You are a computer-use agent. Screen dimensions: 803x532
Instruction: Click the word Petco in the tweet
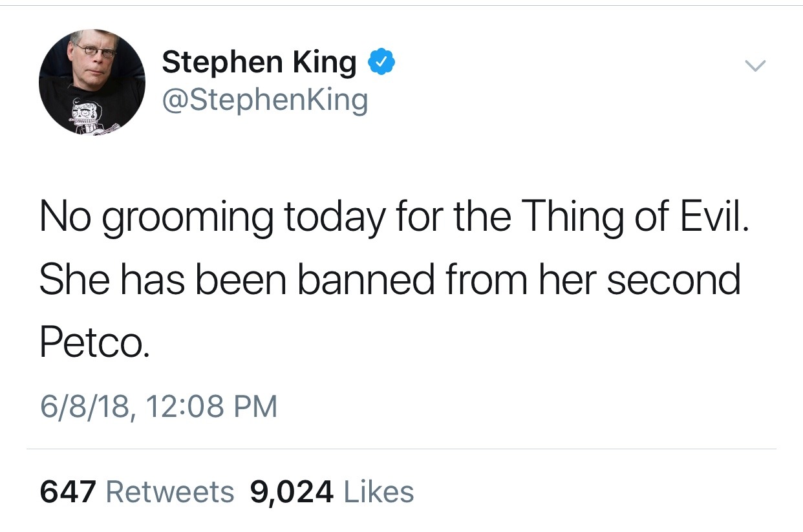(x=94, y=343)
